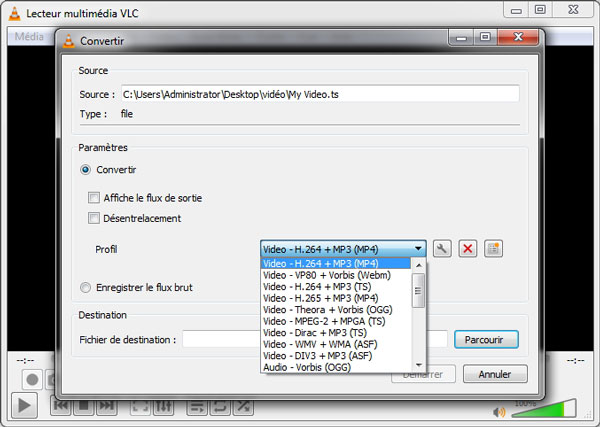Delete selected profile with red X icon
600x427 pixels.
tap(467, 249)
